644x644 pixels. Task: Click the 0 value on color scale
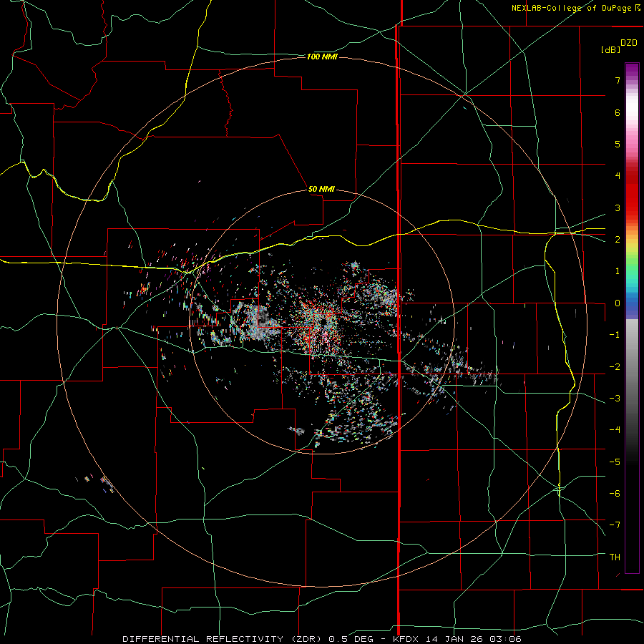618,303
